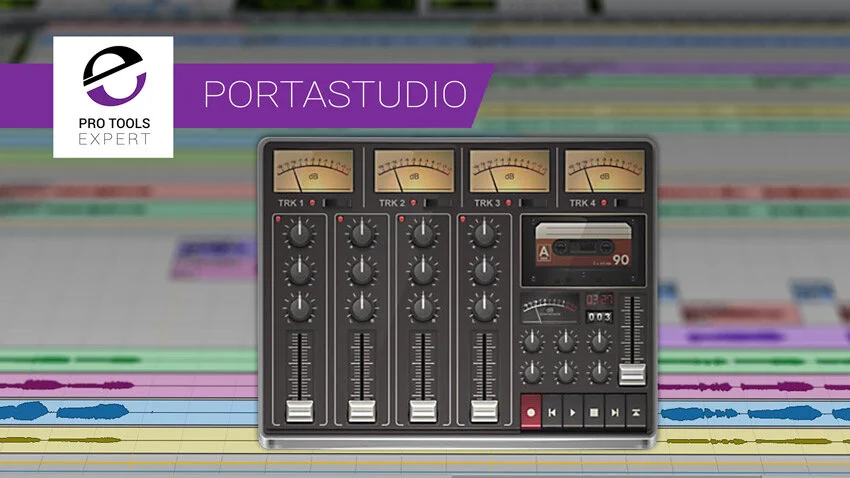The width and height of the screenshot is (850, 478).
Task: Click the red LED beside TRK 2
Action: pos(413,203)
